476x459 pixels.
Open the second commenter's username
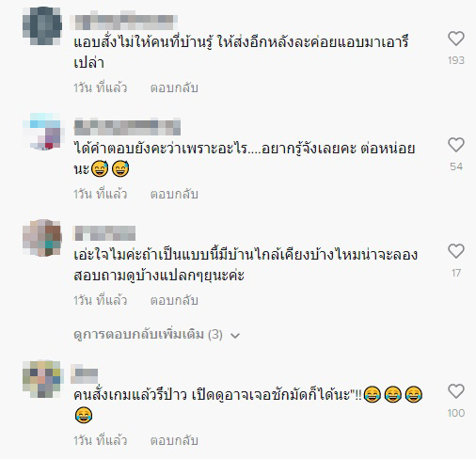127,127
